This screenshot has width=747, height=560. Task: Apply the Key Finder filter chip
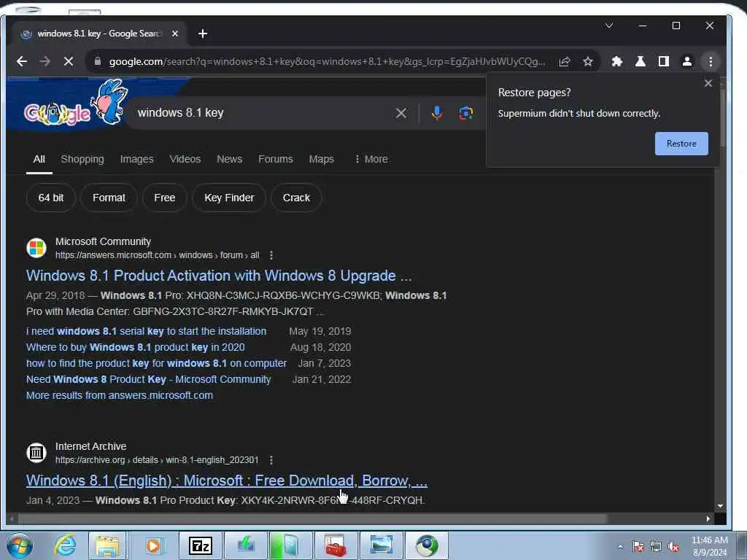229,198
